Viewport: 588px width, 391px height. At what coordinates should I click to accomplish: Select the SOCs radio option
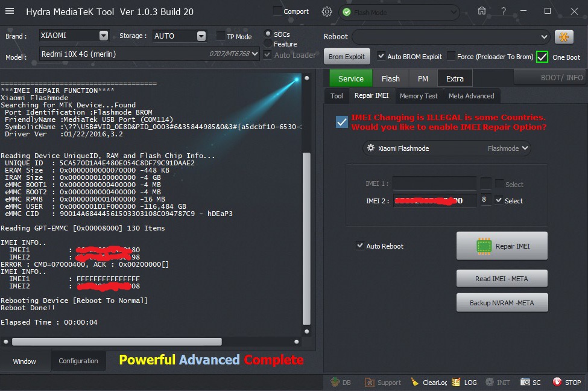268,34
